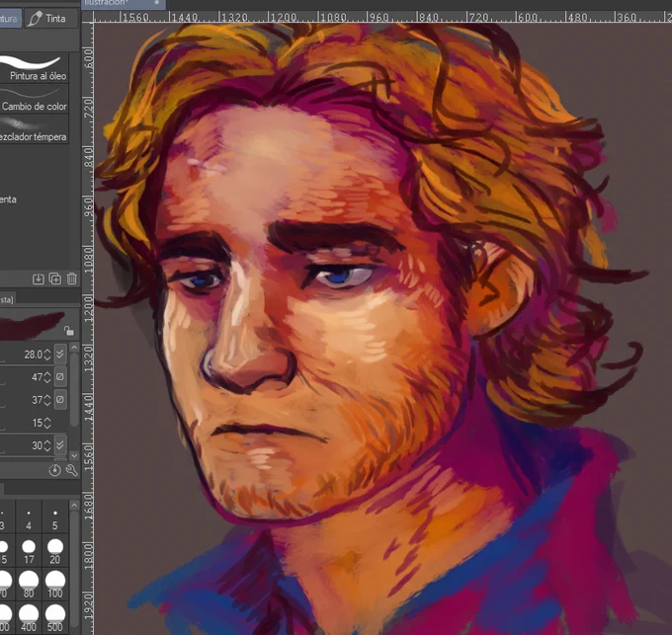This screenshot has height=635, width=672.
Task: Choose the Pintura al óleo brush
Action: [x=35, y=68]
